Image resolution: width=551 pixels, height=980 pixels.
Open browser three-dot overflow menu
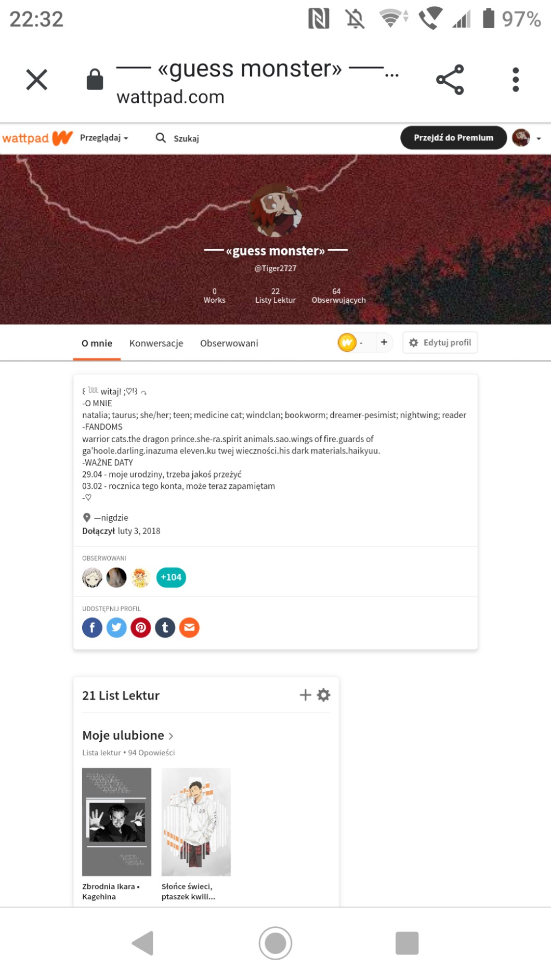pyautogui.click(x=516, y=80)
